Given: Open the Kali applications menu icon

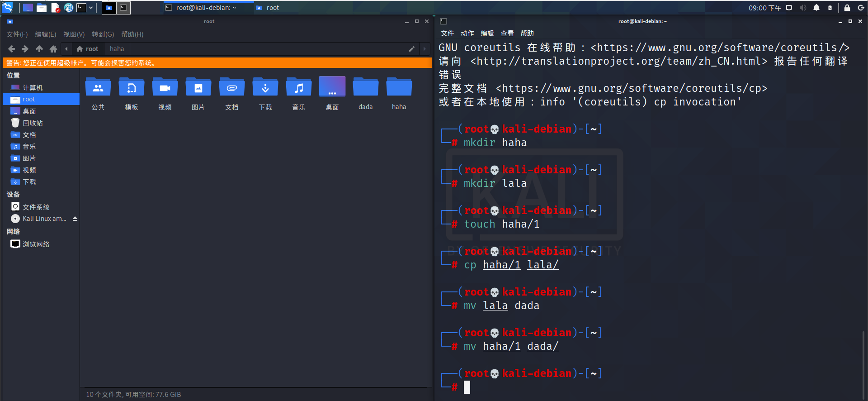Looking at the screenshot, I should (8, 7).
